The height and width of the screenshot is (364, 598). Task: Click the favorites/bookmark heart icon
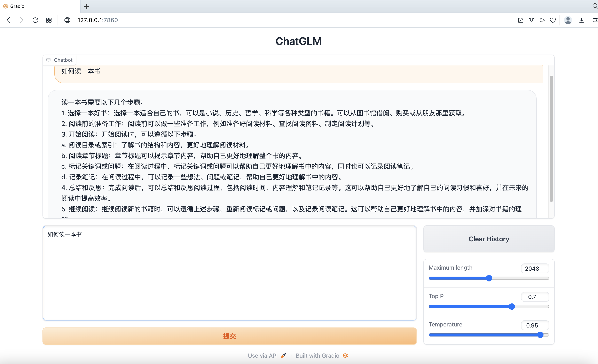click(553, 20)
